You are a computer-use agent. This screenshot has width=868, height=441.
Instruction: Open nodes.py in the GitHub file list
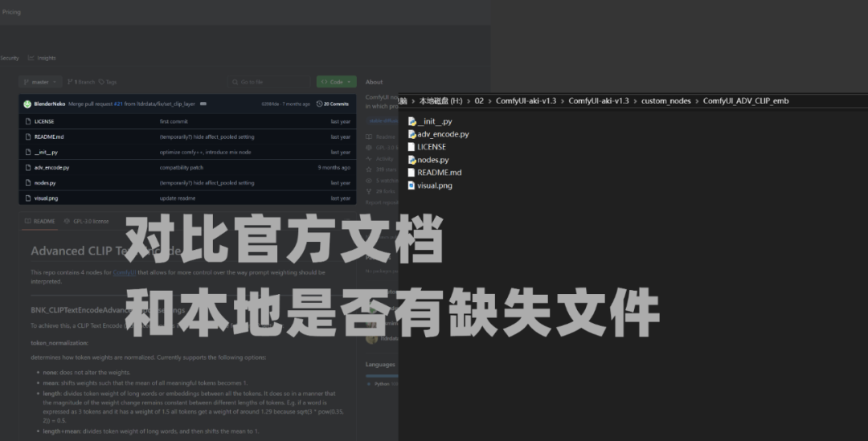point(45,182)
